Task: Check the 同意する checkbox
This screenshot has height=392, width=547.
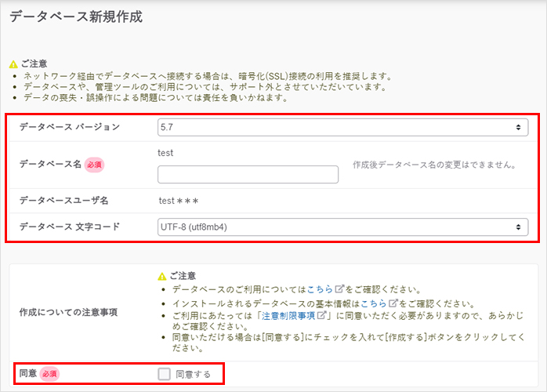Action: pyautogui.click(x=164, y=374)
